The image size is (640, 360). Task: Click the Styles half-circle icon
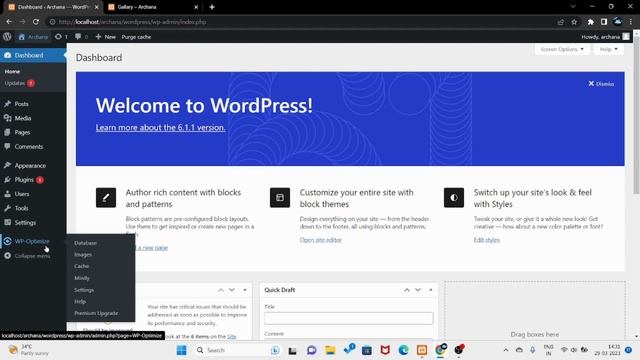point(453,198)
